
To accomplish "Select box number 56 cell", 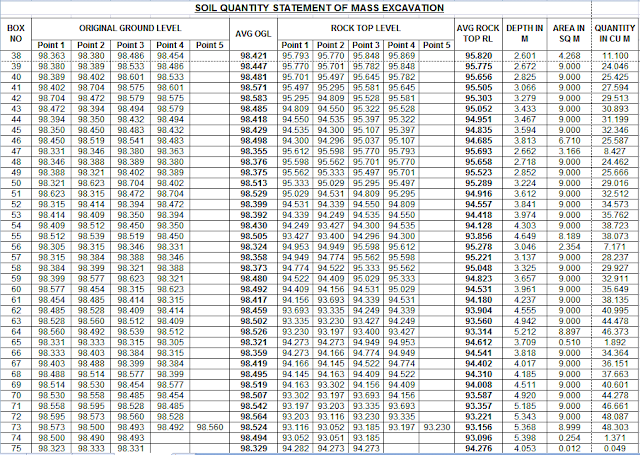I will [16, 247].
